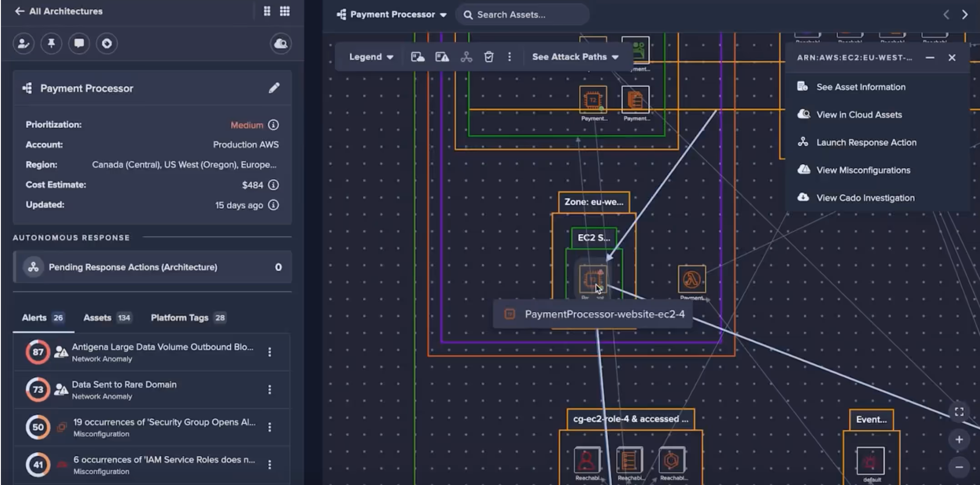Select the Alerts tab
Image resolution: width=980 pixels, height=485 pixels.
[x=43, y=318]
